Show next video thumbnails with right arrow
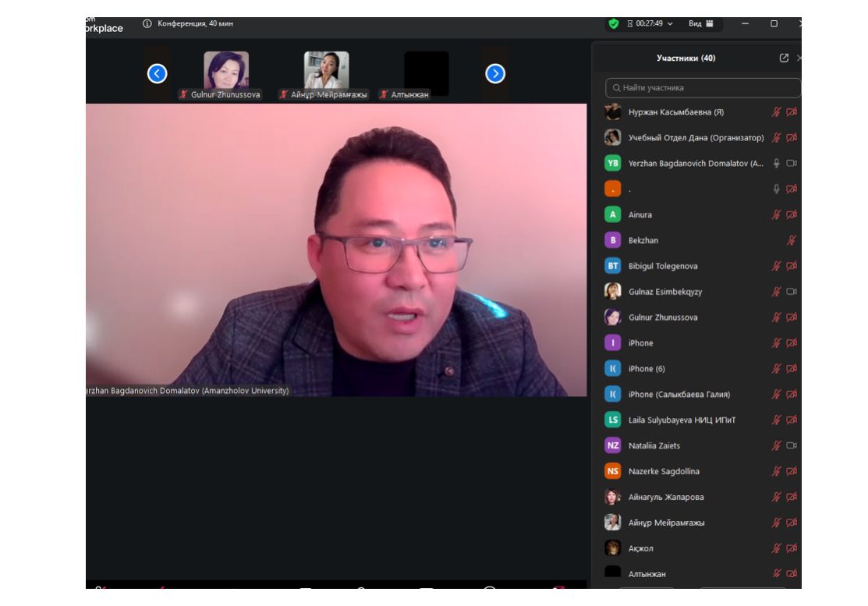 click(495, 73)
